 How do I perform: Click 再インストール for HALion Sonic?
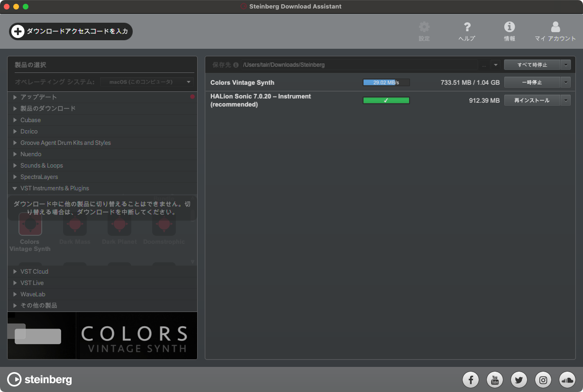pos(532,100)
